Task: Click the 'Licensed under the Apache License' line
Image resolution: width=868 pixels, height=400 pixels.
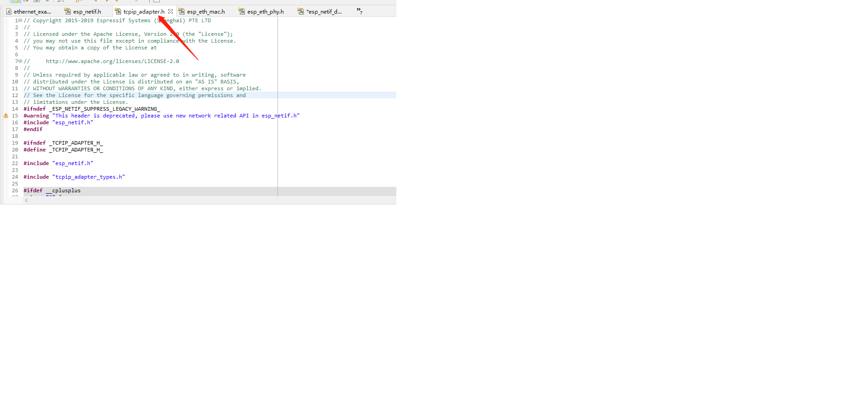Action: click(128, 34)
